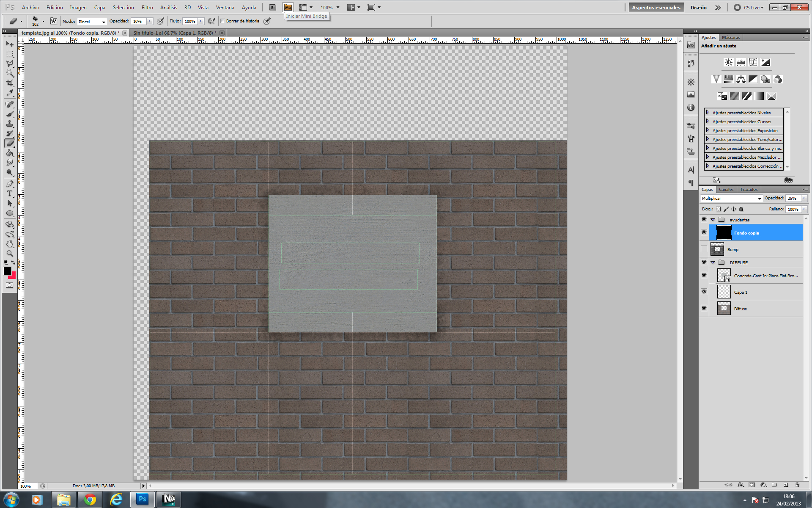Image resolution: width=812 pixels, height=508 pixels.
Task: Switch to the Canales tab
Action: coord(726,189)
